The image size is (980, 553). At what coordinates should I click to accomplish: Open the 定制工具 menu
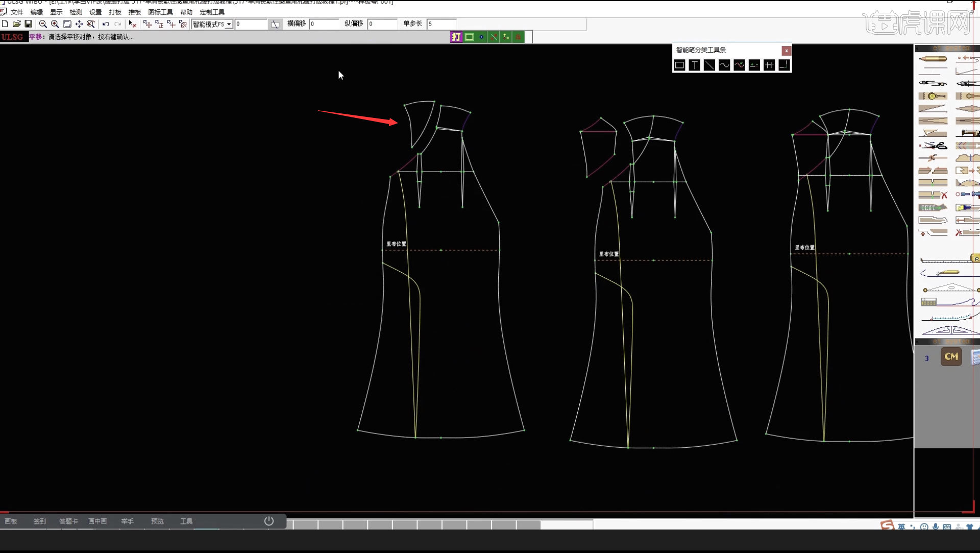pyautogui.click(x=212, y=12)
